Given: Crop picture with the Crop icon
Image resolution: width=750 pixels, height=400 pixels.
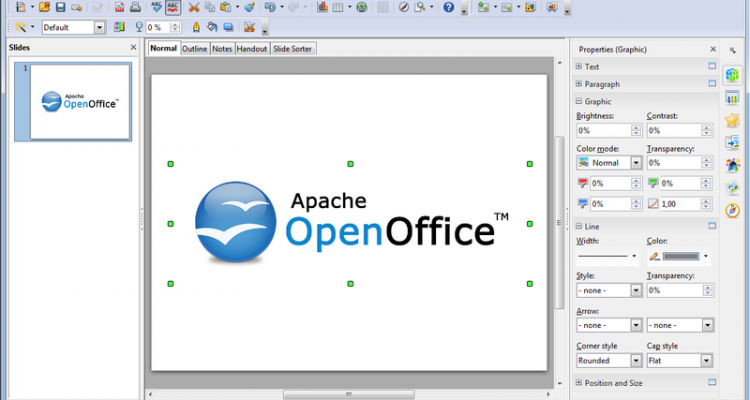Looking at the screenshot, I should coord(249,27).
